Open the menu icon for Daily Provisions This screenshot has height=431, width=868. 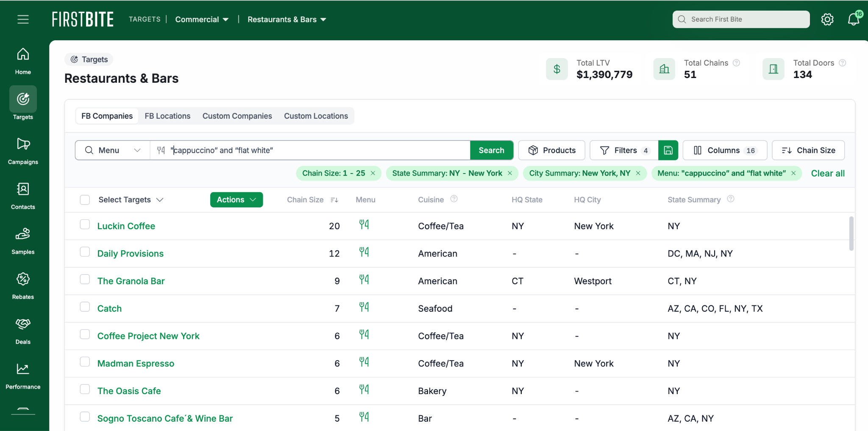click(364, 252)
